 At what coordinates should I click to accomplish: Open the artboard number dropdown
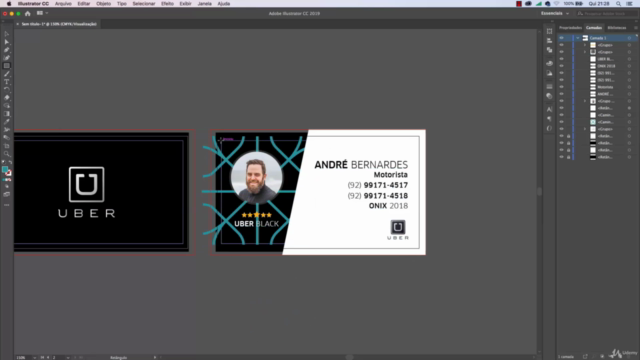coord(68,358)
